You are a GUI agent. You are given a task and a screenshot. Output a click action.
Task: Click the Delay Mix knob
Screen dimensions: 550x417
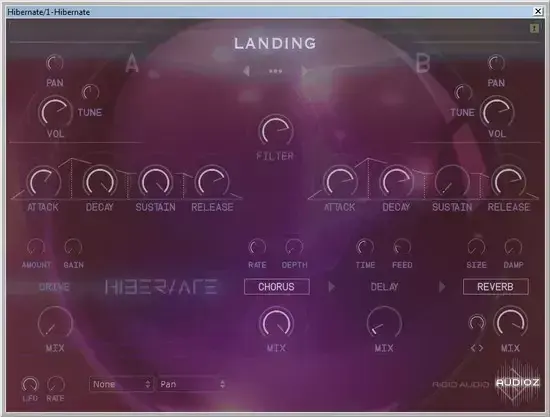(384, 323)
